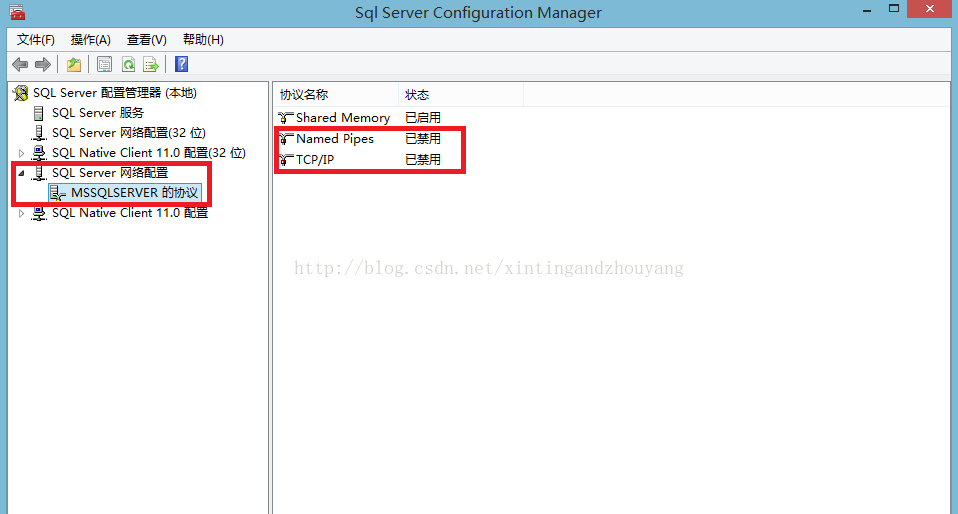The width and height of the screenshot is (958, 514).
Task: Open the 帮助(H) menu
Action: point(203,40)
